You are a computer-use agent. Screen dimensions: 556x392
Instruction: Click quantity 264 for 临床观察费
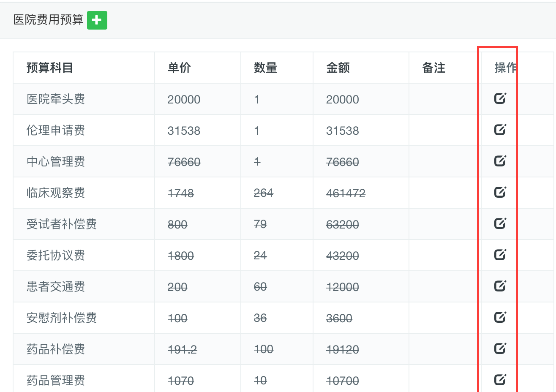pyautogui.click(x=264, y=193)
